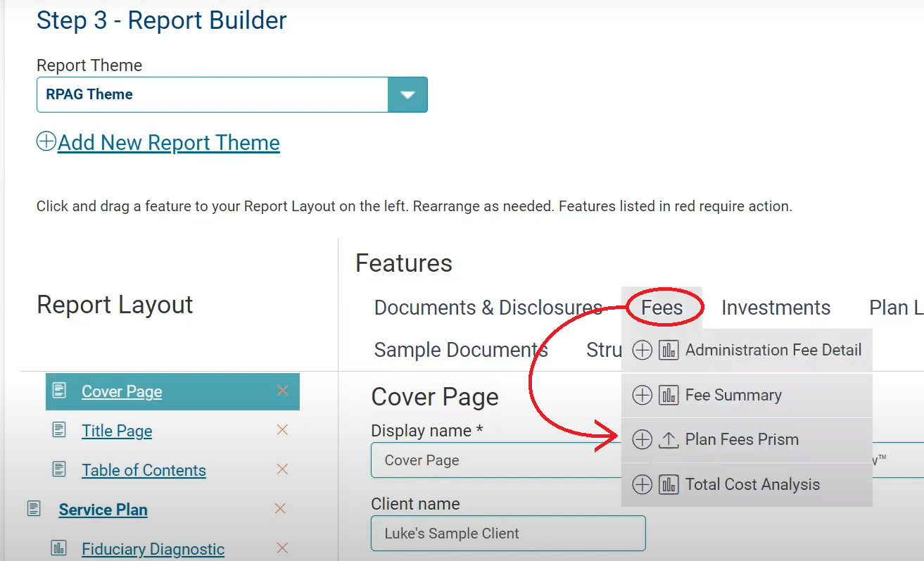Switch to the Investments tab
The width and height of the screenshot is (924, 561).
click(776, 308)
